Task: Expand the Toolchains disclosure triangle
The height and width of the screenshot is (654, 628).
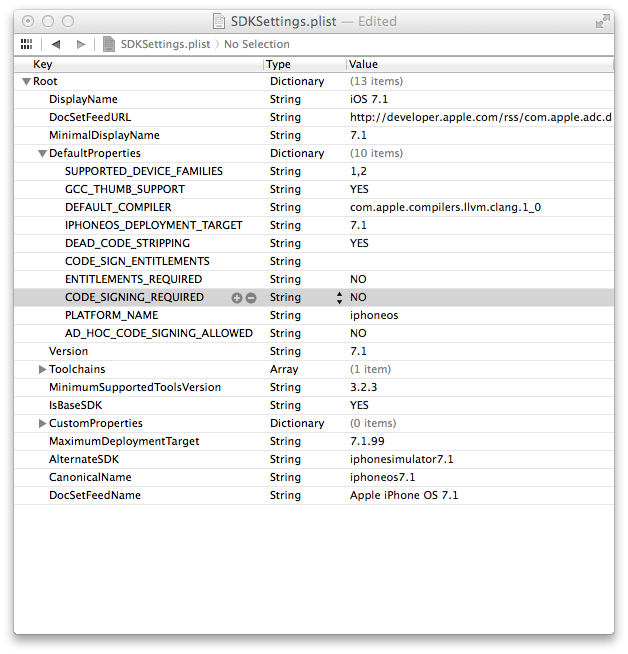Action: click(x=42, y=370)
